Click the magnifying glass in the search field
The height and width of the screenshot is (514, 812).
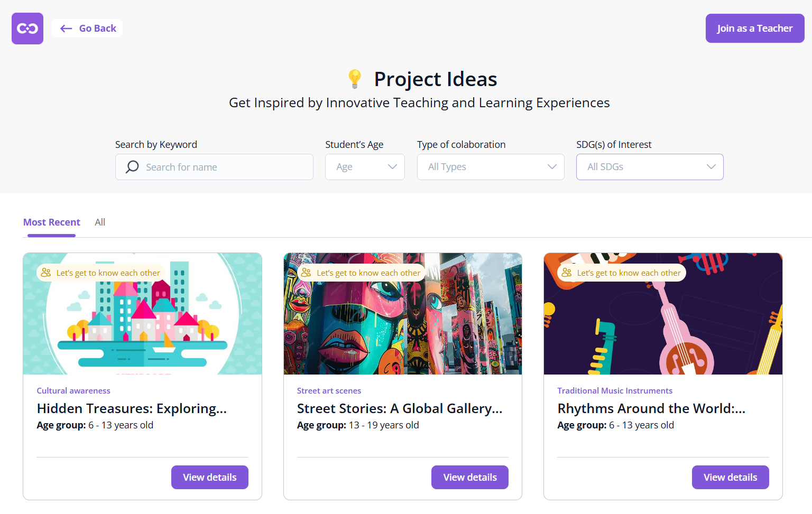click(x=132, y=167)
